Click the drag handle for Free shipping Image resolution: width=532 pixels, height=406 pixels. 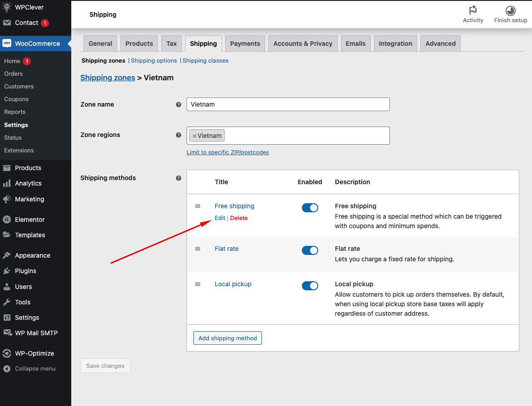[x=197, y=206]
